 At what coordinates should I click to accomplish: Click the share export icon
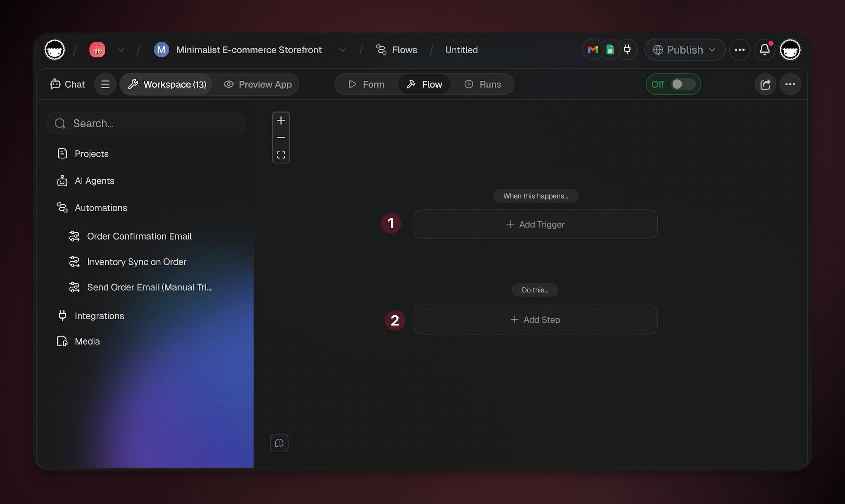coord(765,84)
